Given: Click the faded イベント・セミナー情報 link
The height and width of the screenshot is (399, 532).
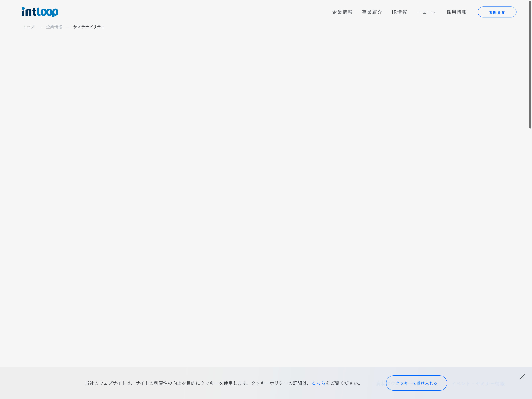Looking at the screenshot, I should (x=478, y=384).
